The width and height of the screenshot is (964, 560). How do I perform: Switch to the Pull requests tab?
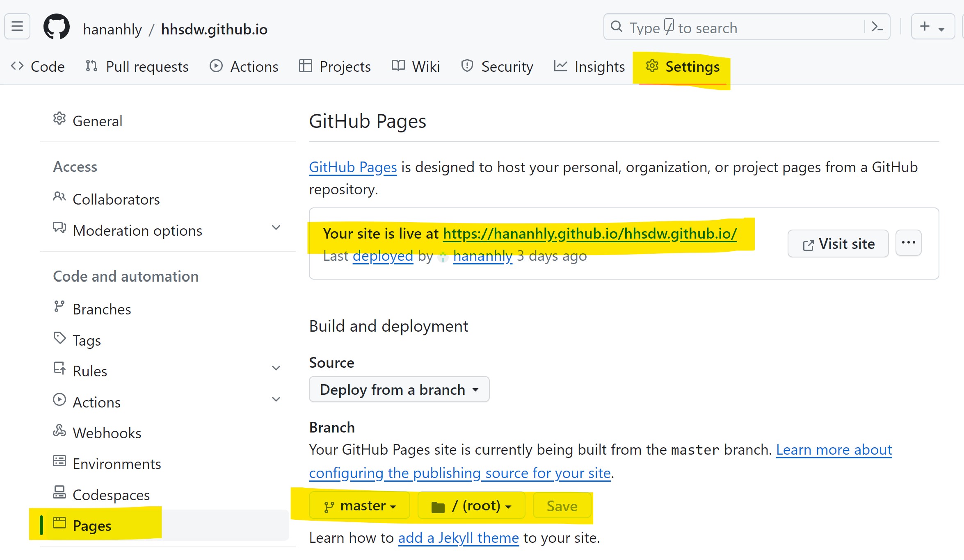coord(146,66)
